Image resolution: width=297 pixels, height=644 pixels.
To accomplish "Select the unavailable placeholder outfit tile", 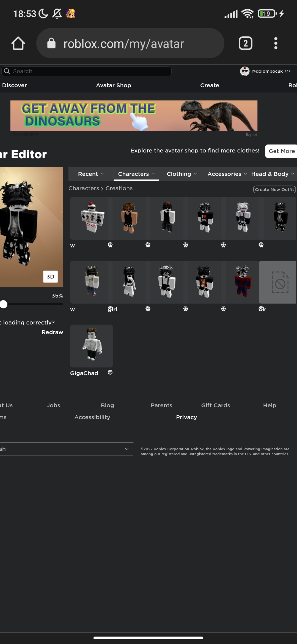I will 277,282.
